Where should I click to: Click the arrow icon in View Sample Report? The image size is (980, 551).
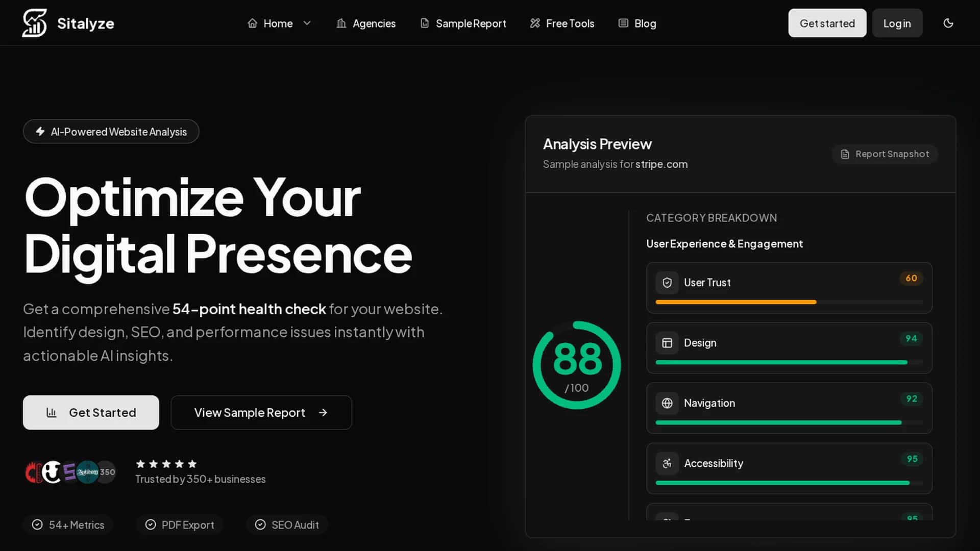(323, 412)
